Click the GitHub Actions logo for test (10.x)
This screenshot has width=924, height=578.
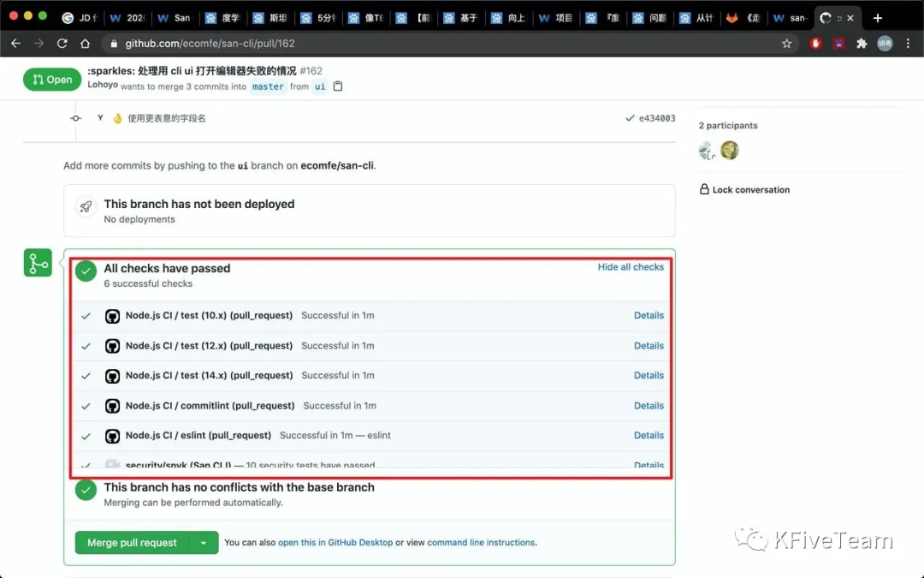pos(112,316)
